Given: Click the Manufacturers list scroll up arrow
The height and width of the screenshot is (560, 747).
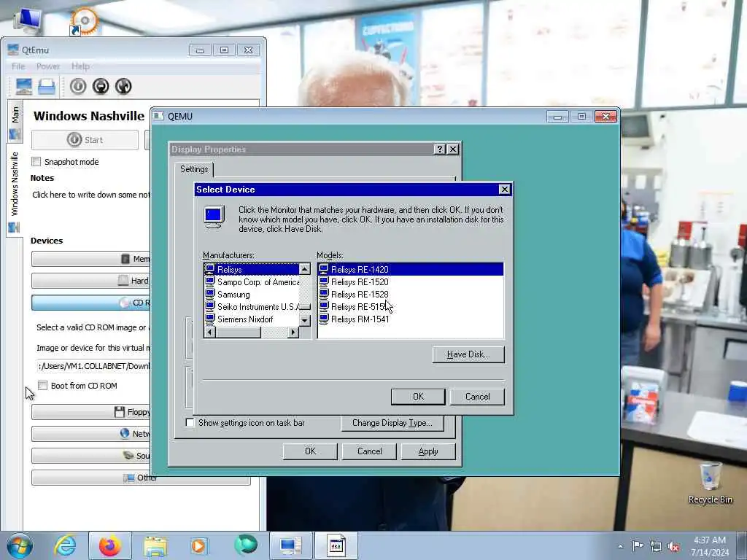Looking at the screenshot, I should [305, 270].
